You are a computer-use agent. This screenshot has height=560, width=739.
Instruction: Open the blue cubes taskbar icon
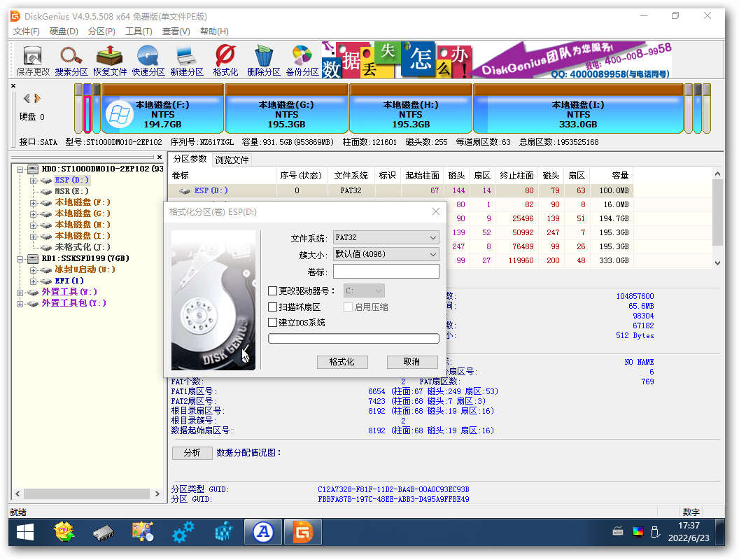[223, 533]
